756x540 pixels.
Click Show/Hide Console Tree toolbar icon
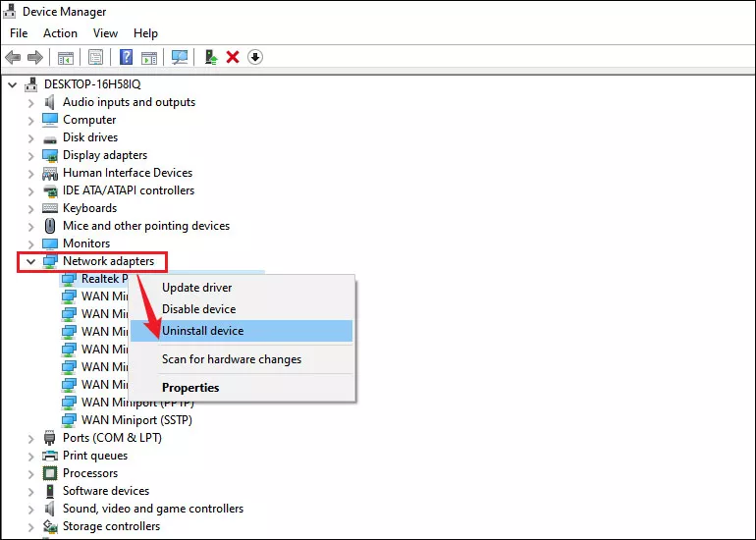coord(65,57)
